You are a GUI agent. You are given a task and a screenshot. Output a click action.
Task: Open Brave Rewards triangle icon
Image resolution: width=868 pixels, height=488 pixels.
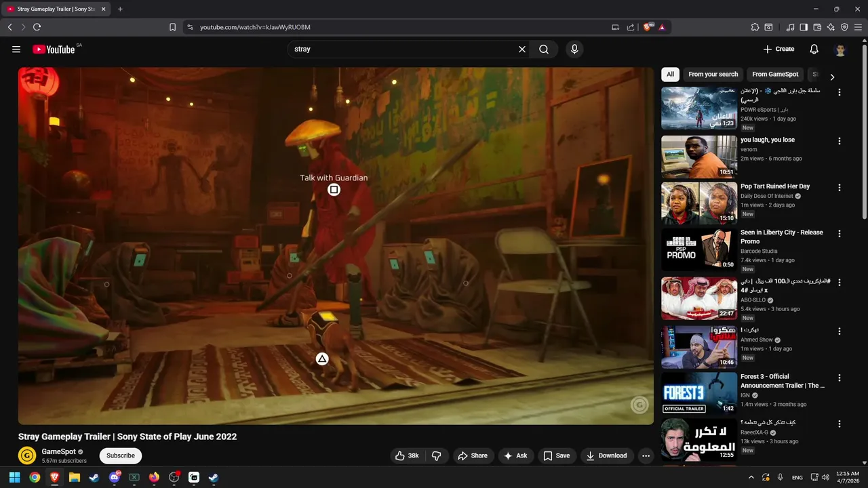tap(662, 27)
